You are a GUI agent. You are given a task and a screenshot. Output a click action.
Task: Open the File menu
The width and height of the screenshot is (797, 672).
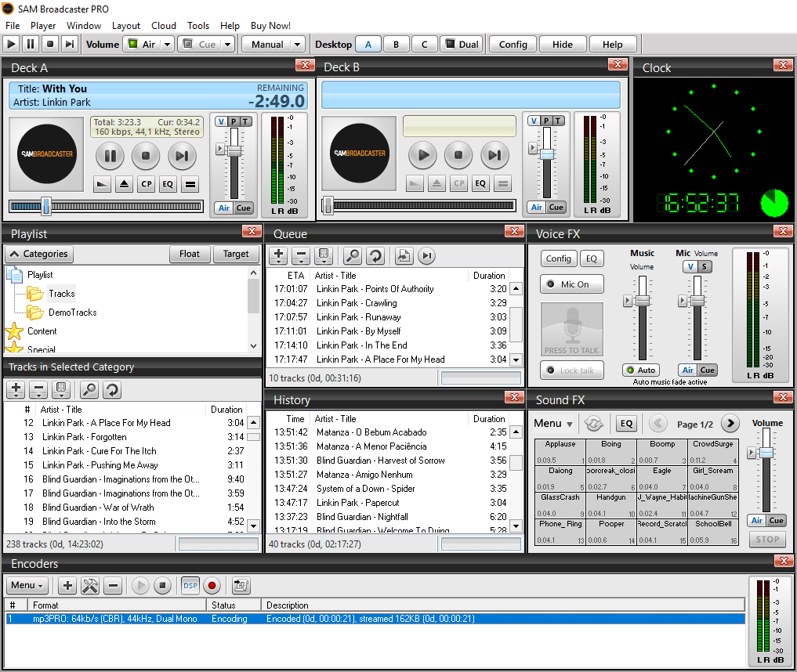(x=13, y=25)
